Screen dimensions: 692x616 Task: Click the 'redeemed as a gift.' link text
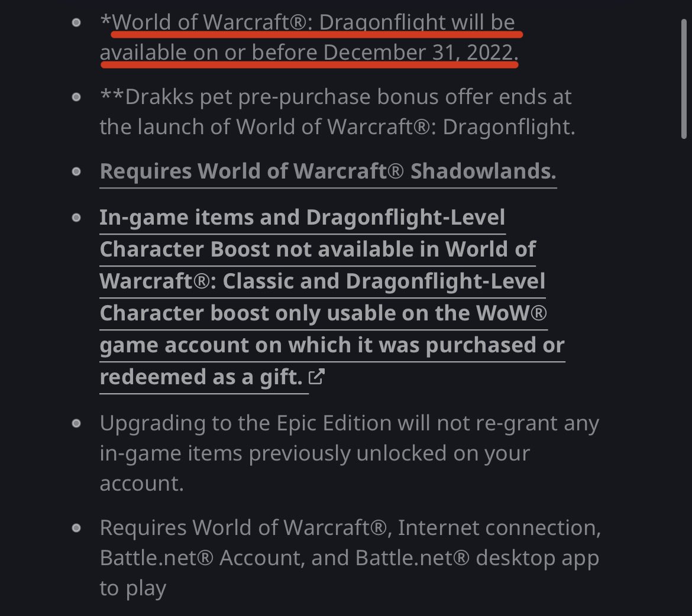pyautogui.click(x=201, y=377)
